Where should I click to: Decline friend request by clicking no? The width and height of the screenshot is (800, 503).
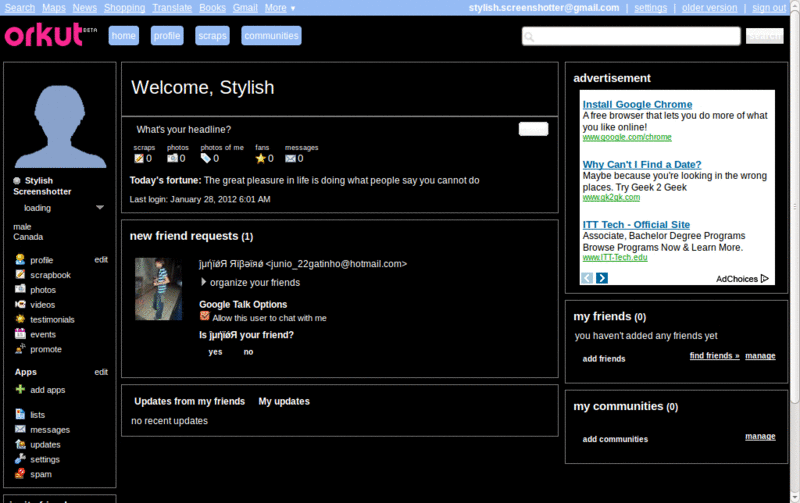[248, 352]
